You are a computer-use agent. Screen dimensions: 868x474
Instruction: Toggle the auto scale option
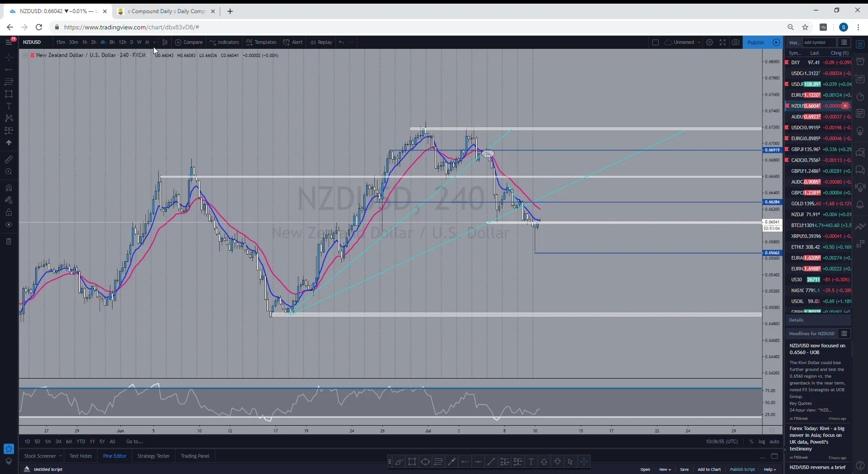point(774,441)
